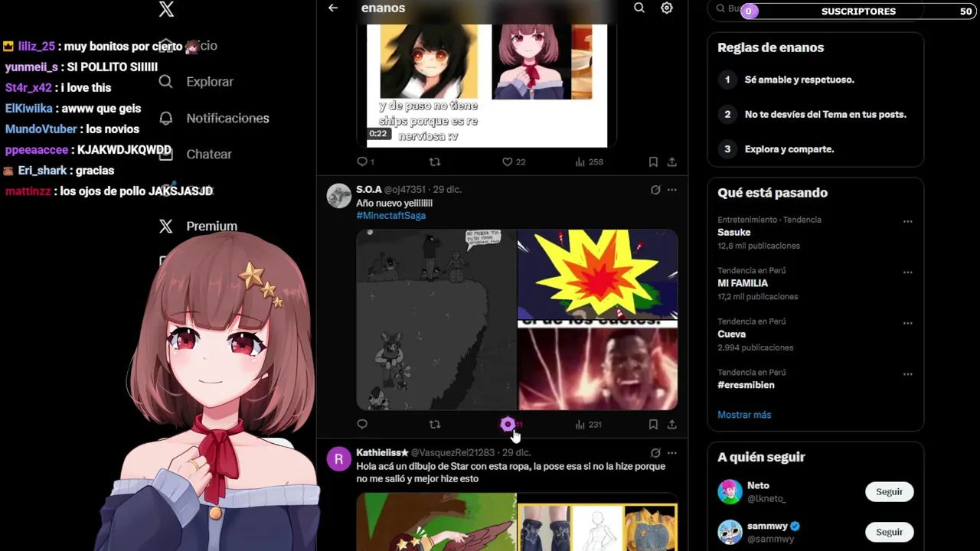Like the S.O.A post
This screenshot has width=980, height=551.
point(508,425)
